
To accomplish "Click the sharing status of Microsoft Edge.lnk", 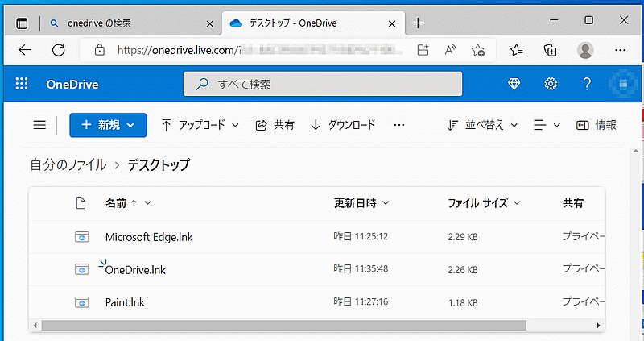I will click(x=583, y=236).
